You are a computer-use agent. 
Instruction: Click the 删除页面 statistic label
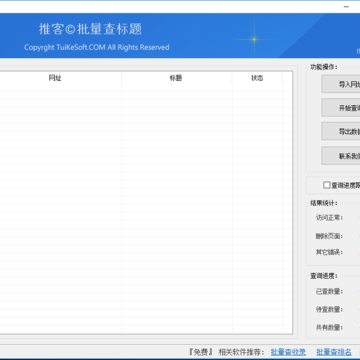point(329,236)
